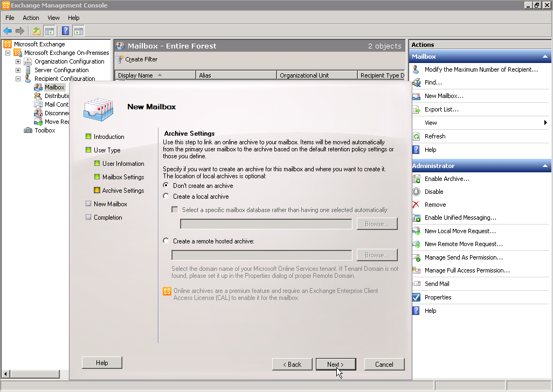The height and width of the screenshot is (392, 553).
Task: Select "Don't create an archive" option
Action: (x=166, y=186)
